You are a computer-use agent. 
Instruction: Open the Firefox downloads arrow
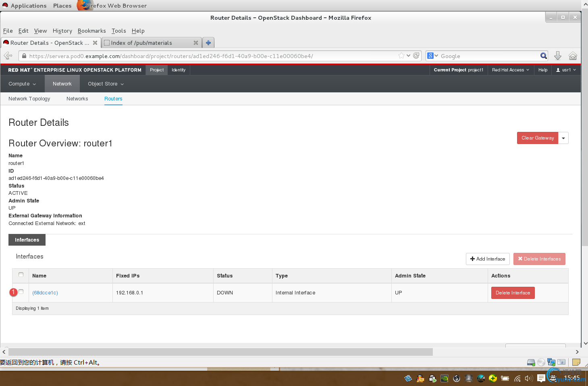point(558,56)
